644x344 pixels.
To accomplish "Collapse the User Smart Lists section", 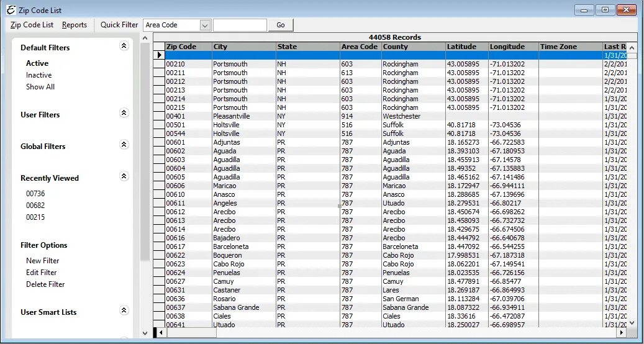I will point(124,310).
